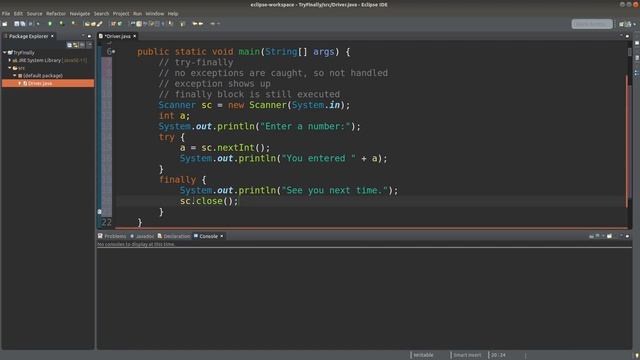640x360 pixels.
Task: Maximize the Package Explorer panel
Action: tap(89, 36)
